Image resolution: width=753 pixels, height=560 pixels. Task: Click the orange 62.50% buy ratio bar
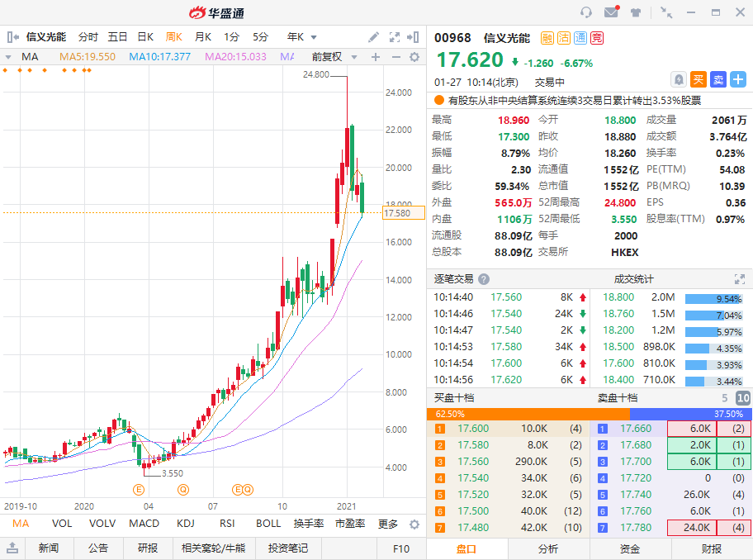click(528, 414)
